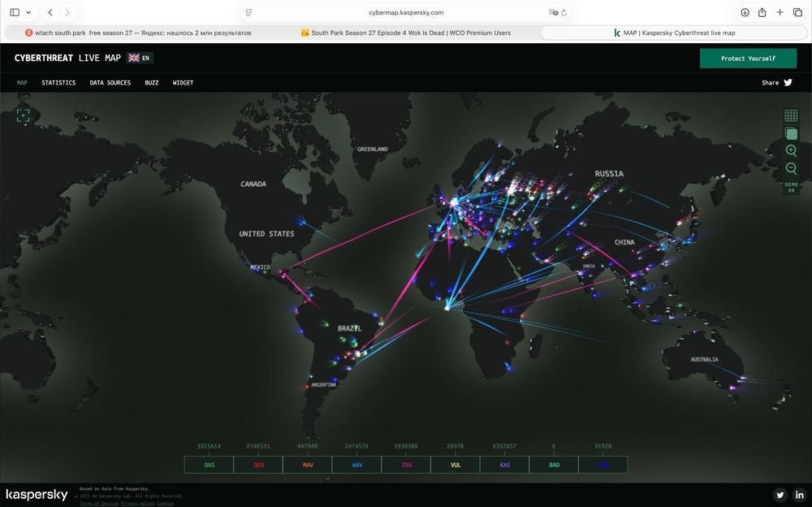Viewport: 812px width, 507px height.
Task: Click the KAS counter value 6352857
Action: point(504,446)
